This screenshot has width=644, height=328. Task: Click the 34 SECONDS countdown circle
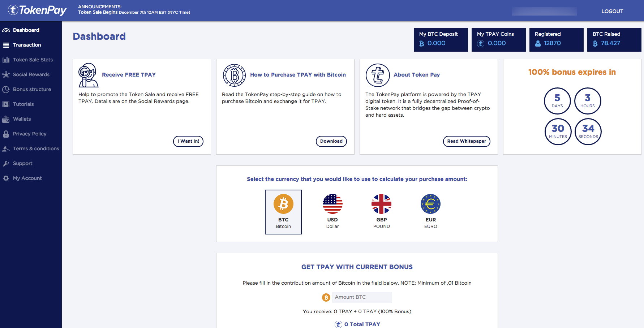click(588, 131)
